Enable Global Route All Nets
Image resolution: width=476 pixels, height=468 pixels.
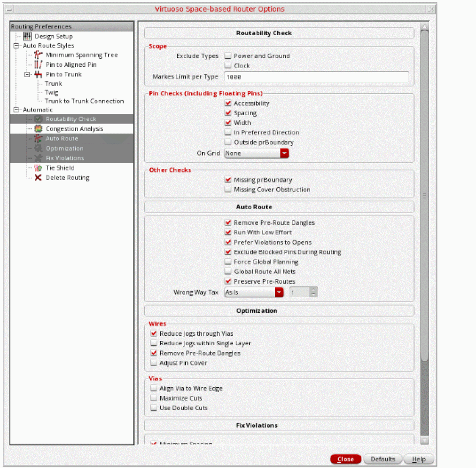(x=228, y=271)
